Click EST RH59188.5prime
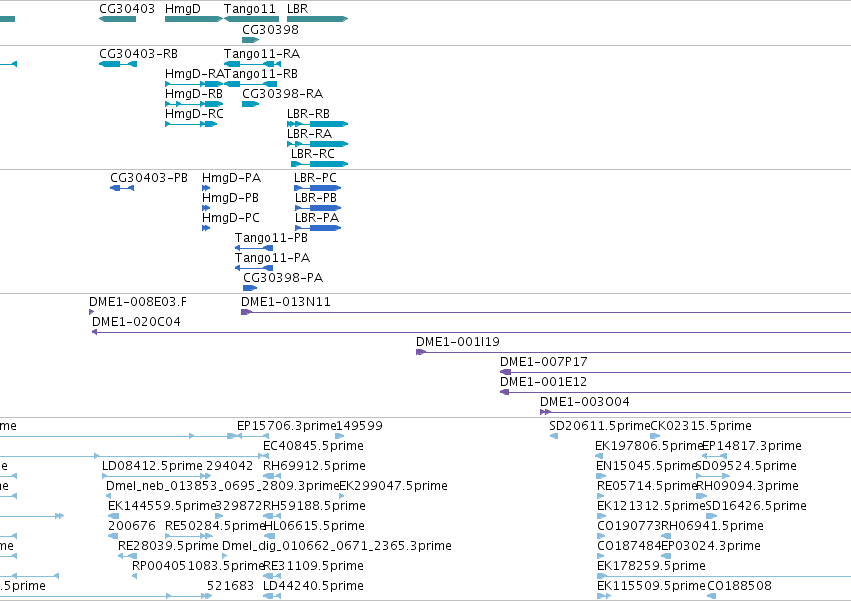The height and width of the screenshot is (601, 851). click(272, 516)
